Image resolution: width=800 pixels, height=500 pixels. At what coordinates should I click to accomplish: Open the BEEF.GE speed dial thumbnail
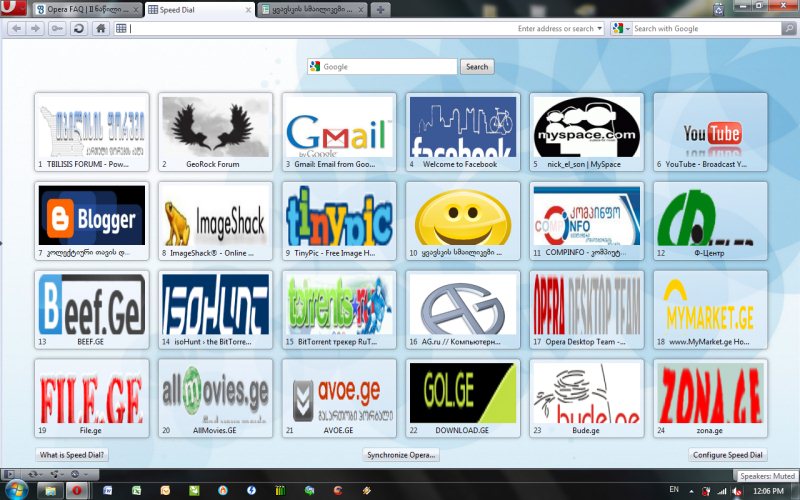(x=92, y=309)
